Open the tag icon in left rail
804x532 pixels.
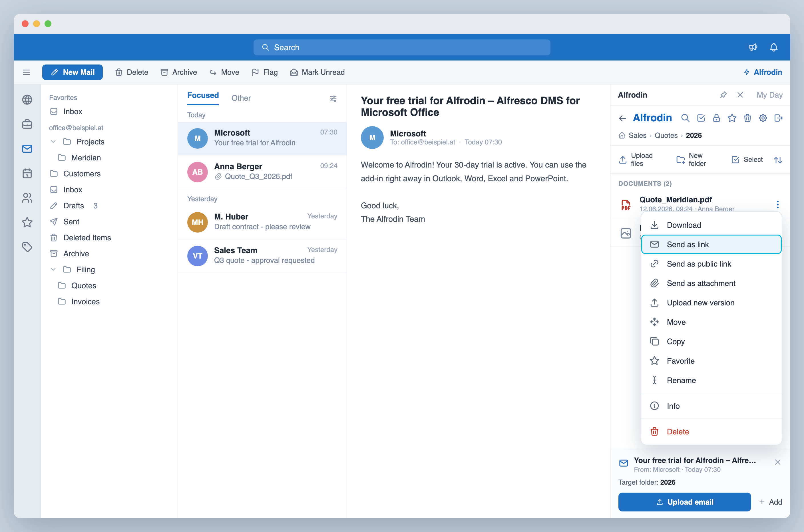click(x=27, y=247)
